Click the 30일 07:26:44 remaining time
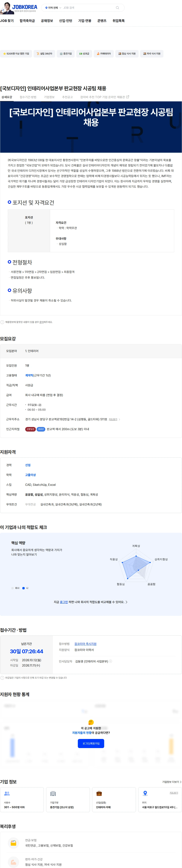Viewport: 182px width, 868px height. click(x=27, y=651)
